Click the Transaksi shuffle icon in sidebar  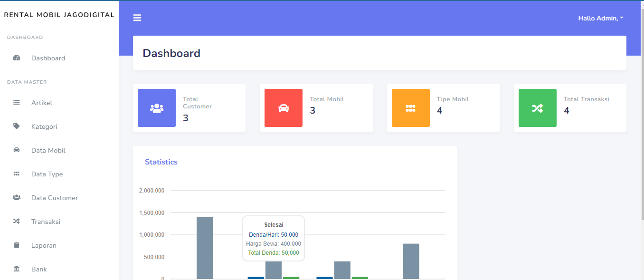click(17, 222)
